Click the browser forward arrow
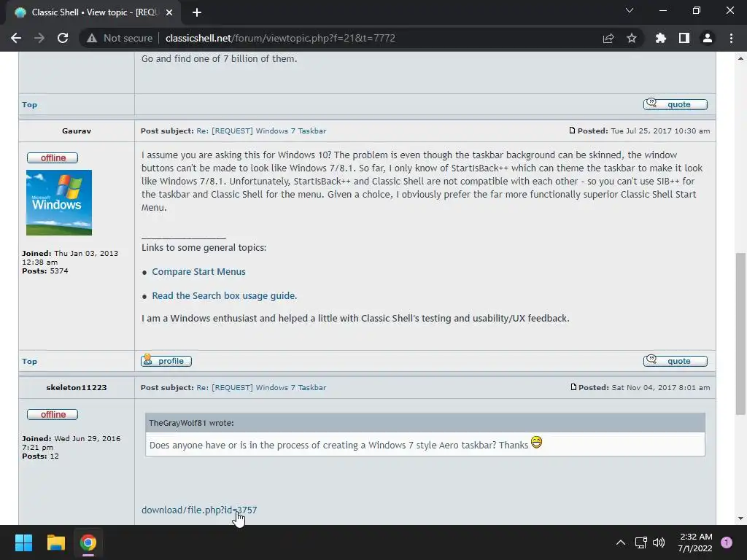 coord(39,38)
